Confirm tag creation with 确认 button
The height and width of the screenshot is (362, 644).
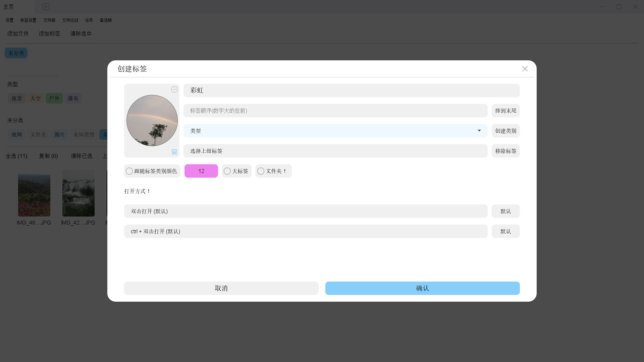click(422, 288)
